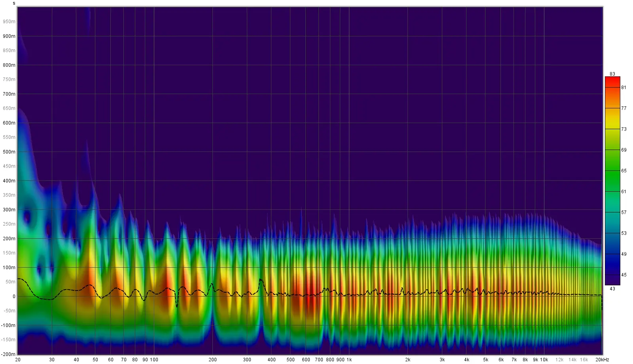Click the 100m label on time axis
Screen dimensions: 633x364
[x=9, y=268]
